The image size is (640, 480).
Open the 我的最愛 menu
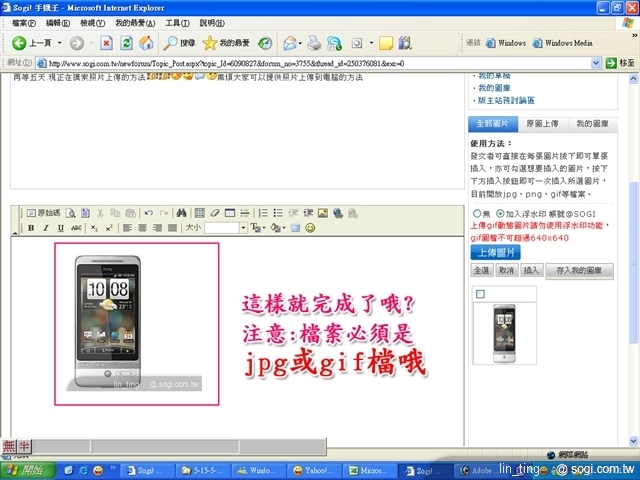tap(135, 23)
